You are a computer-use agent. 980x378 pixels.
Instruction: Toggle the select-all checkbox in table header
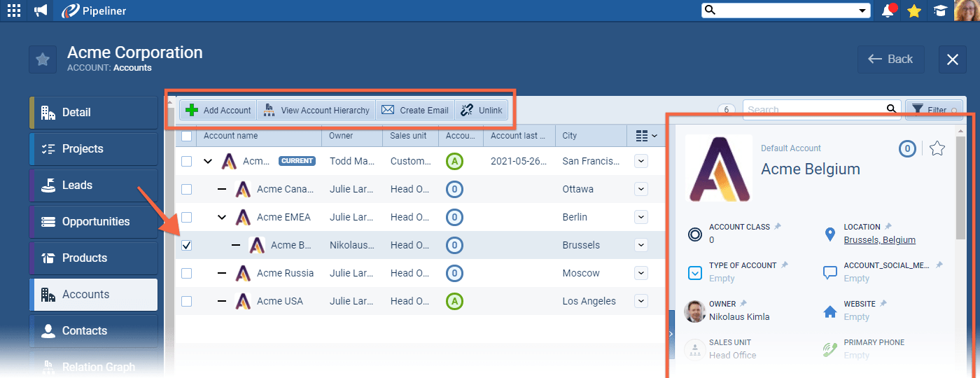click(x=186, y=136)
